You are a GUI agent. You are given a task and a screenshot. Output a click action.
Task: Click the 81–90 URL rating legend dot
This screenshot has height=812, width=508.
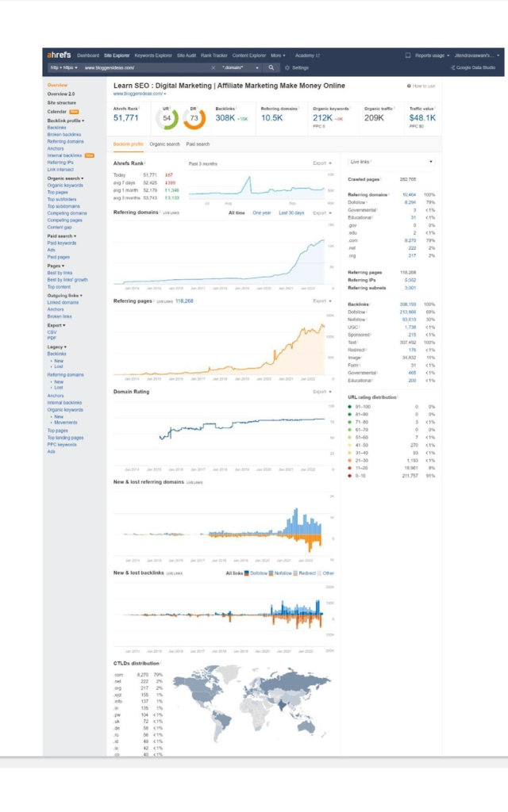(x=350, y=414)
